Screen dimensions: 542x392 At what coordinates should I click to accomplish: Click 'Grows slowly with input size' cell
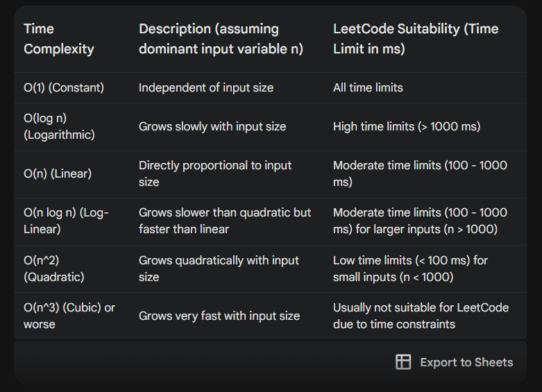[x=212, y=126]
